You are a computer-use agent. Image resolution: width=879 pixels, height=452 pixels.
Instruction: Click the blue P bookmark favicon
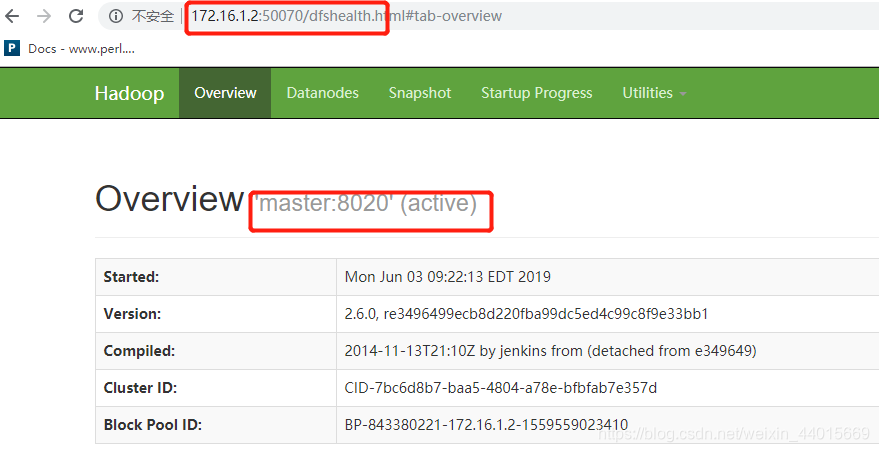point(12,48)
